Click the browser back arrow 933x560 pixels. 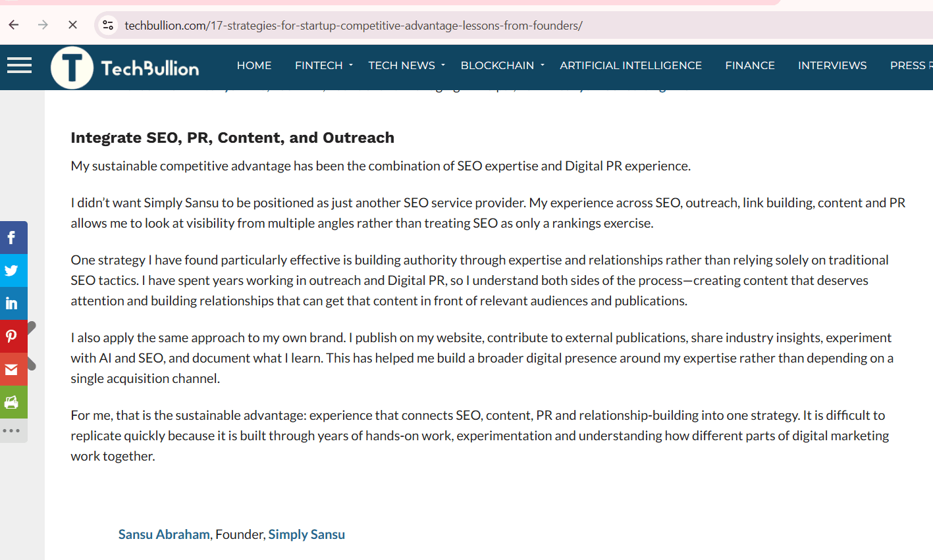pos(14,25)
